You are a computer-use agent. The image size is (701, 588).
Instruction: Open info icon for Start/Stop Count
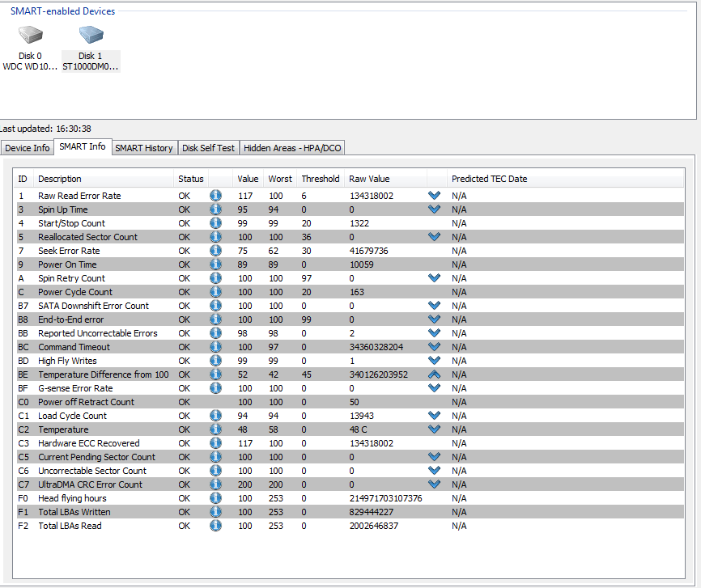pos(215,223)
